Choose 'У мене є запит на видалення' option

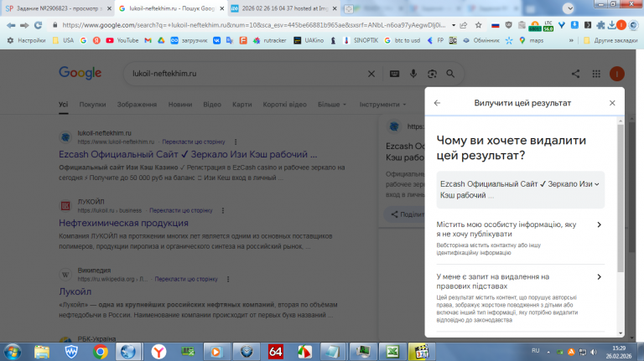(520, 298)
